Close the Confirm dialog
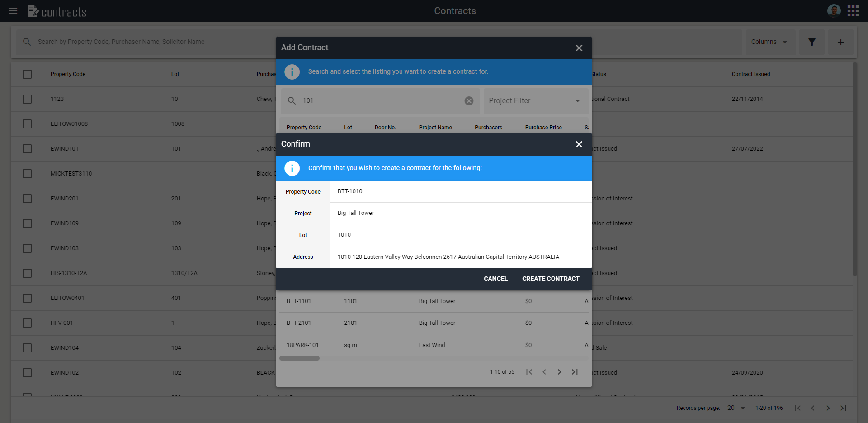This screenshot has height=423, width=868. pos(579,144)
